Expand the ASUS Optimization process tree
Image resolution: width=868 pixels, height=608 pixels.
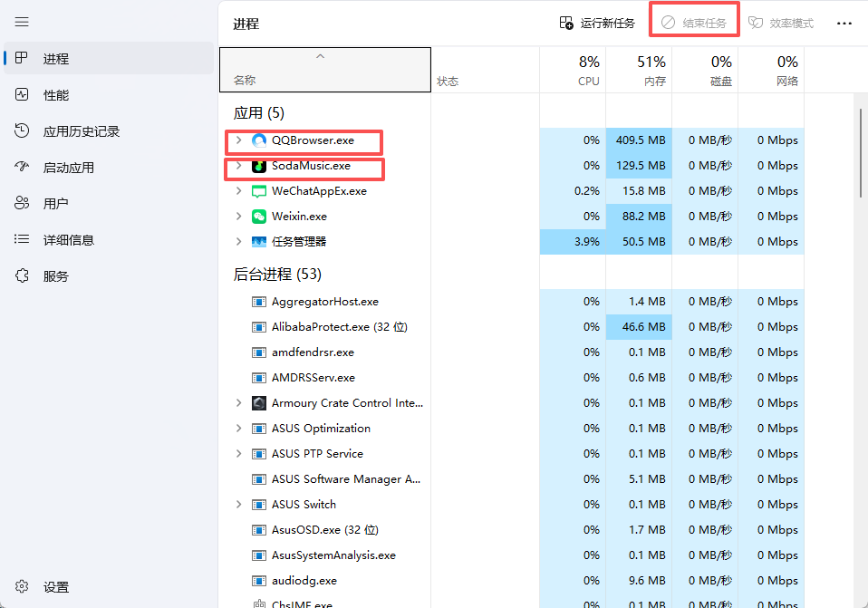[x=238, y=429]
